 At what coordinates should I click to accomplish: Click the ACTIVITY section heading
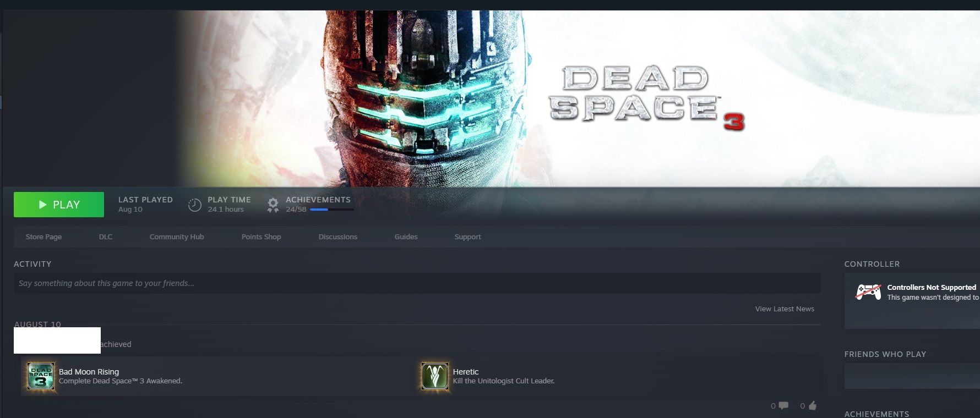click(32, 264)
